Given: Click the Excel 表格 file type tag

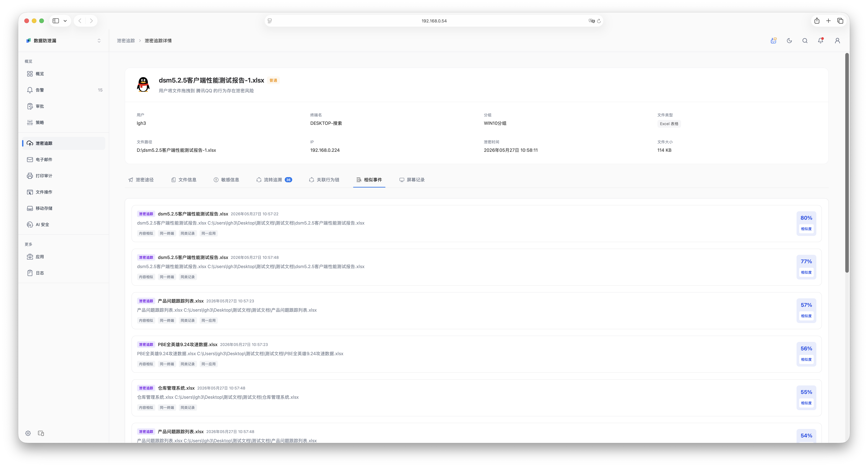Looking at the screenshot, I should click(669, 124).
